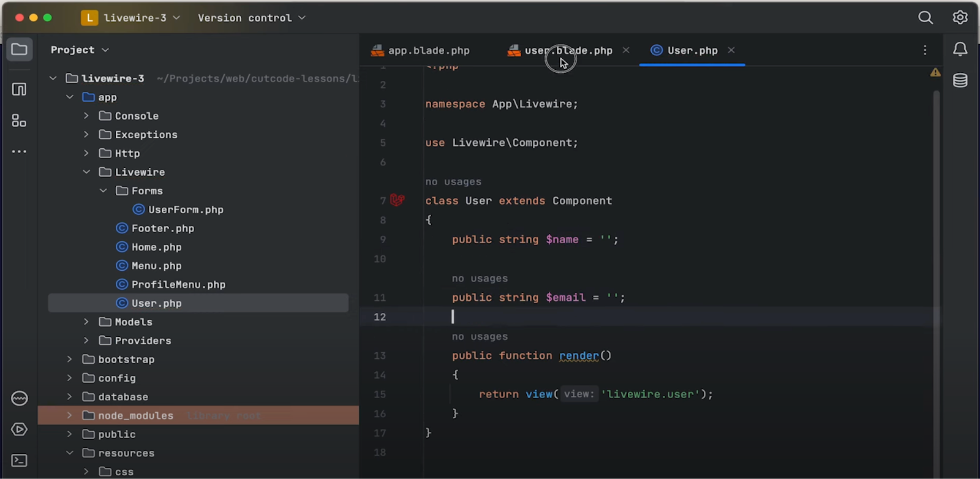
Task: Click the livewire-3 project badge icon
Action: click(x=89, y=18)
